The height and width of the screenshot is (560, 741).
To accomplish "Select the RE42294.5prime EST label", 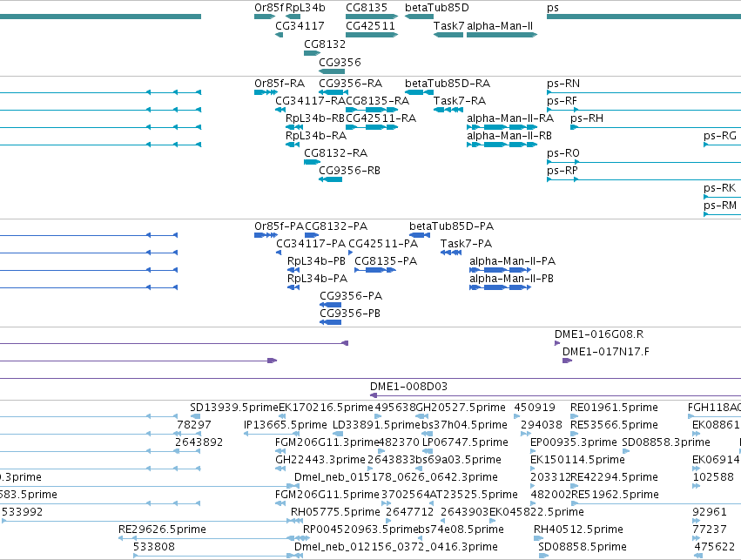I will point(614,478).
